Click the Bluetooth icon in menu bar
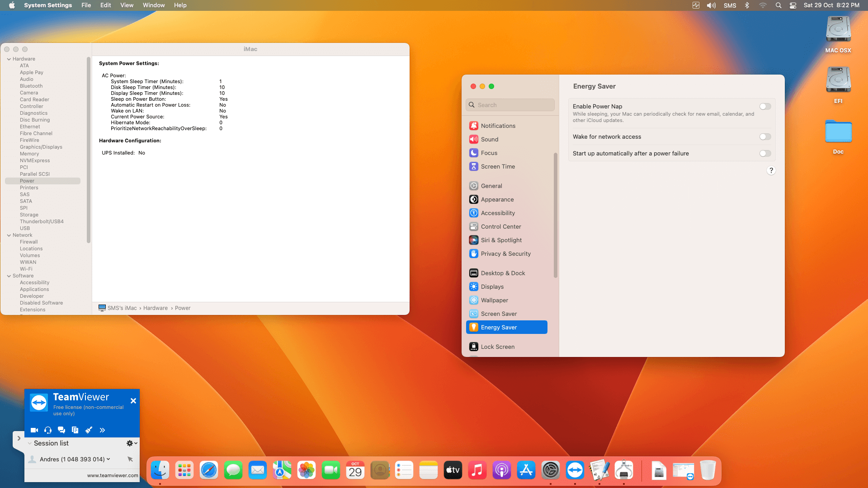The height and width of the screenshot is (488, 868). pyautogui.click(x=747, y=5)
